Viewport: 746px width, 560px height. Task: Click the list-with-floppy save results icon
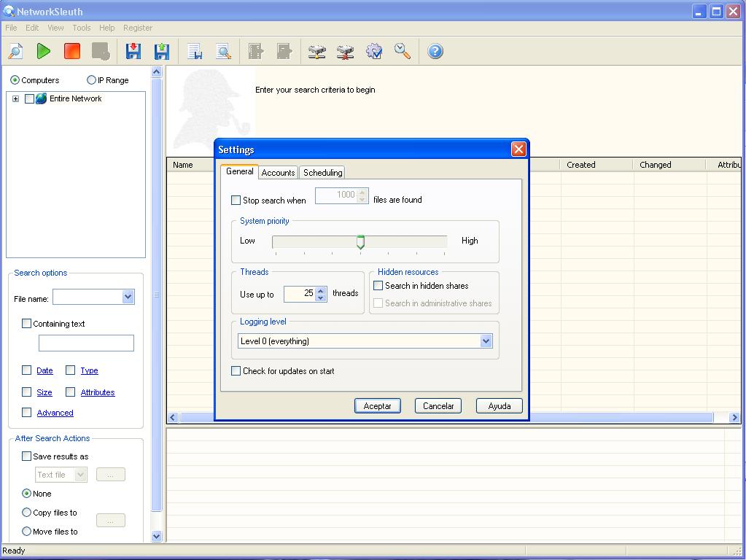tap(195, 51)
